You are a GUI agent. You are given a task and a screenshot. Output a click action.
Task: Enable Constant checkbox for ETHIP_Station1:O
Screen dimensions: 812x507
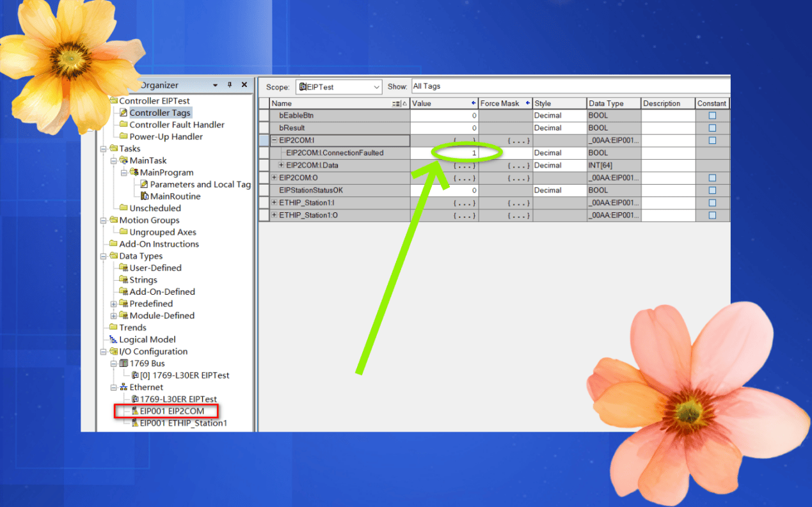coord(712,215)
